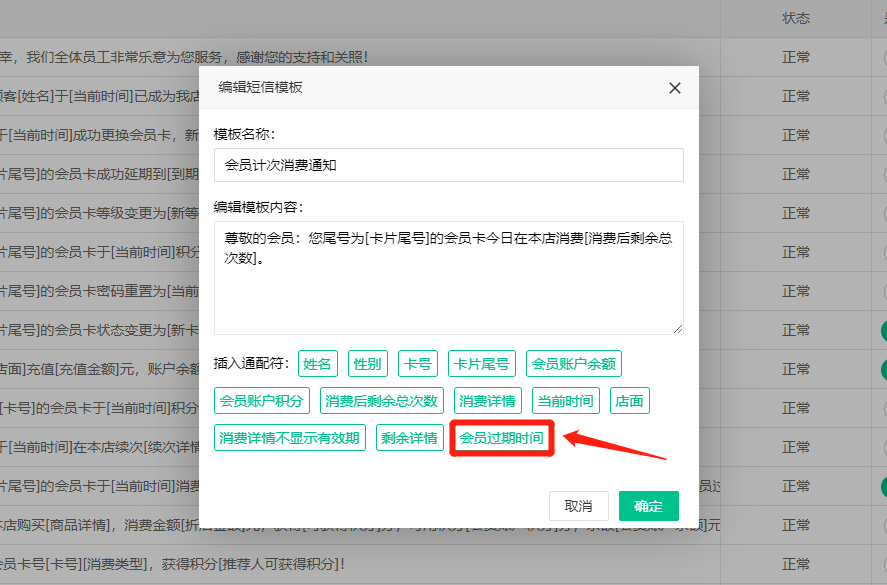Insert the 会员账户积分 wildcard

(261, 401)
